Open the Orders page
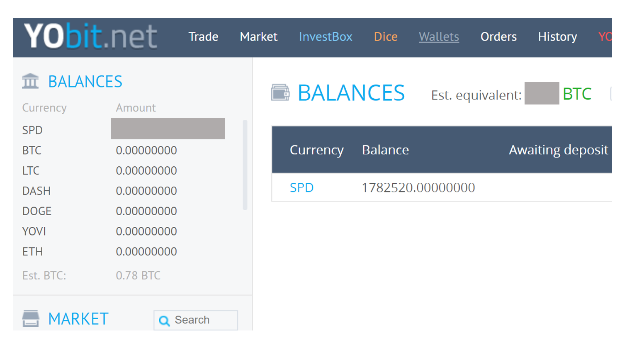Screen dimensions: 644x362 pos(498,37)
